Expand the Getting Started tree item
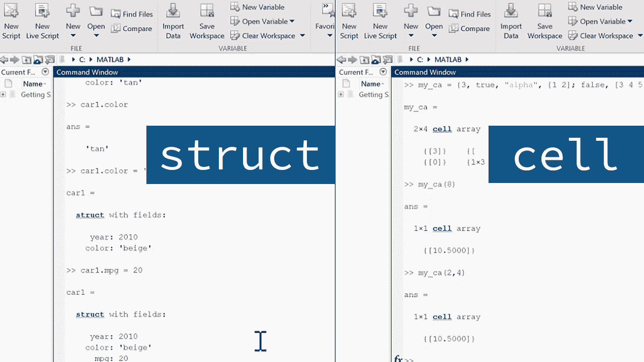The image size is (644, 362). 4,95
